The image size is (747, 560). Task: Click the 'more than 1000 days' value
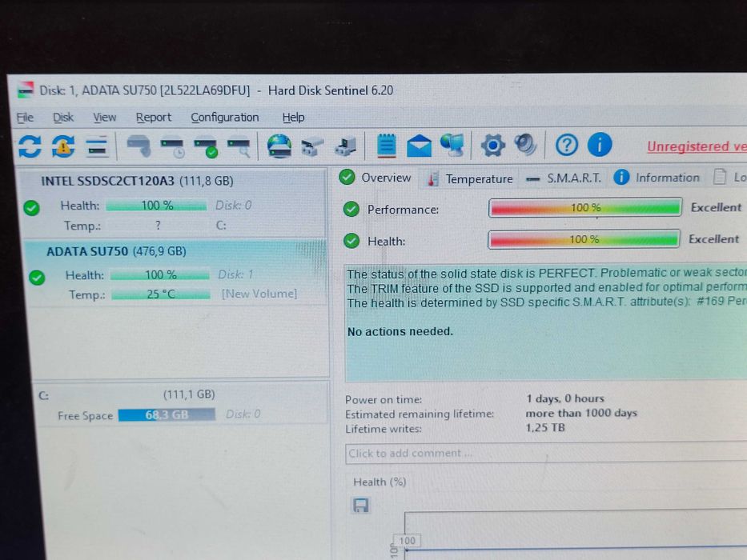581,413
